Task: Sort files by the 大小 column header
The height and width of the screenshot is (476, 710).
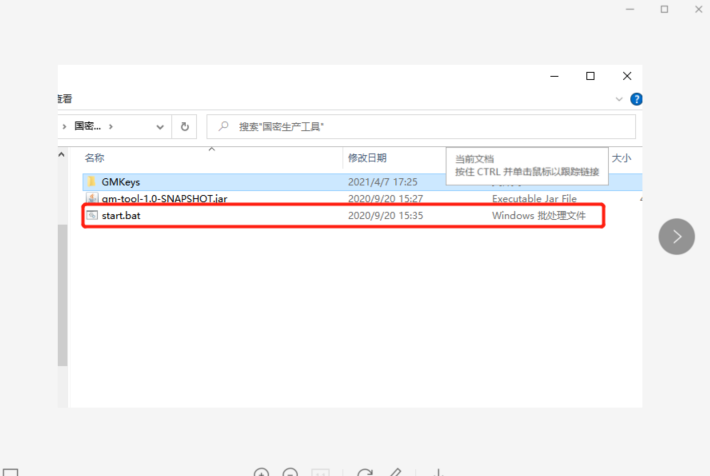Action: point(621,158)
